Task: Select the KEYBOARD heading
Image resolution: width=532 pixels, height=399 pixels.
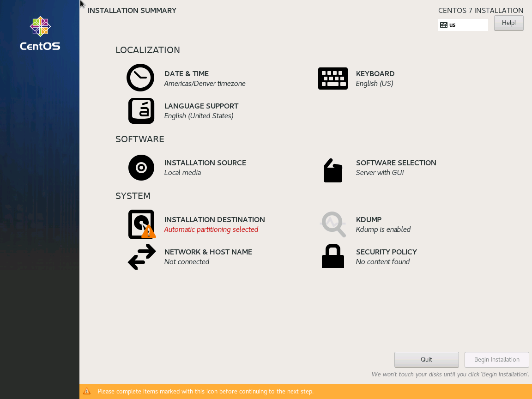Action: tap(375, 73)
